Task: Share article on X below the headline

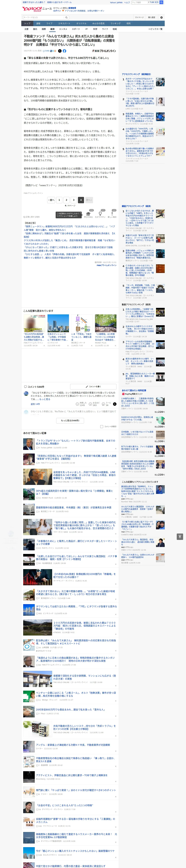Action: pyautogui.click(x=60, y=51)
